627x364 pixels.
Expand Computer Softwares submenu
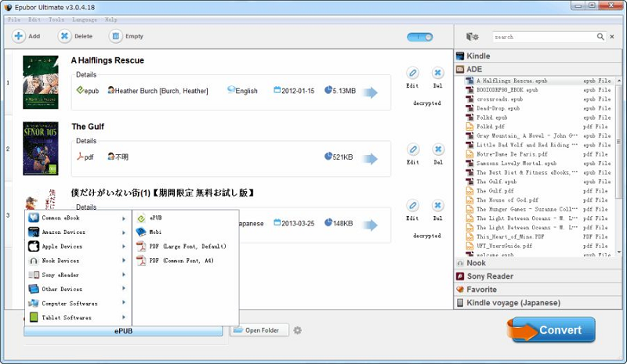coord(78,304)
